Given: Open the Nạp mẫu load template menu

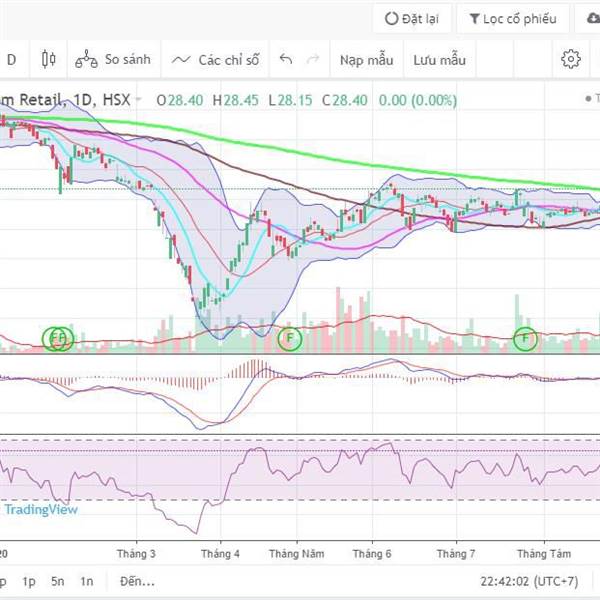Looking at the screenshot, I should (x=366, y=60).
